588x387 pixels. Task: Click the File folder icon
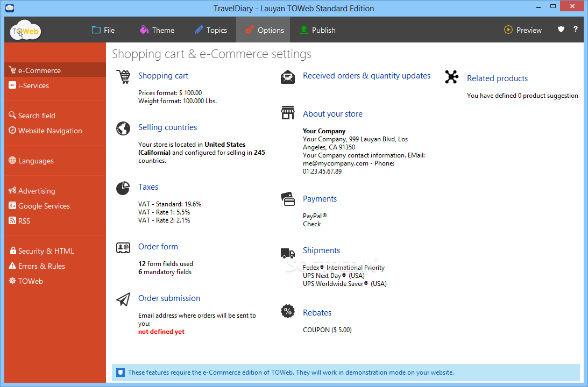pos(96,30)
